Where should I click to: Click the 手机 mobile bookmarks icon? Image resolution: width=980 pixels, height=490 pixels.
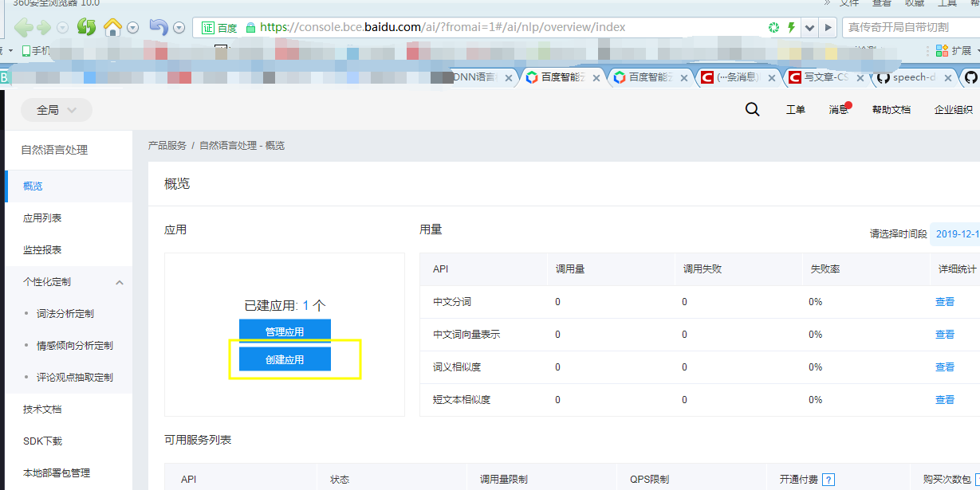pos(36,50)
